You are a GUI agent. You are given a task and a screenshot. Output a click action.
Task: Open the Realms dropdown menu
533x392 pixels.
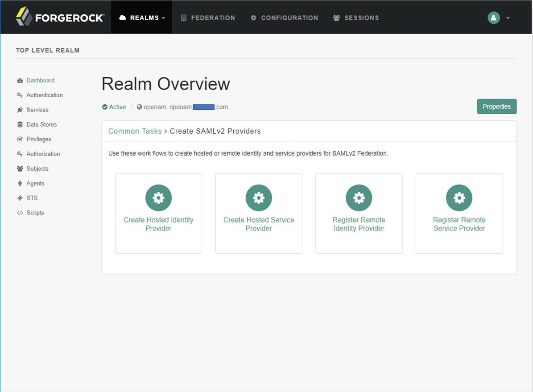click(142, 18)
